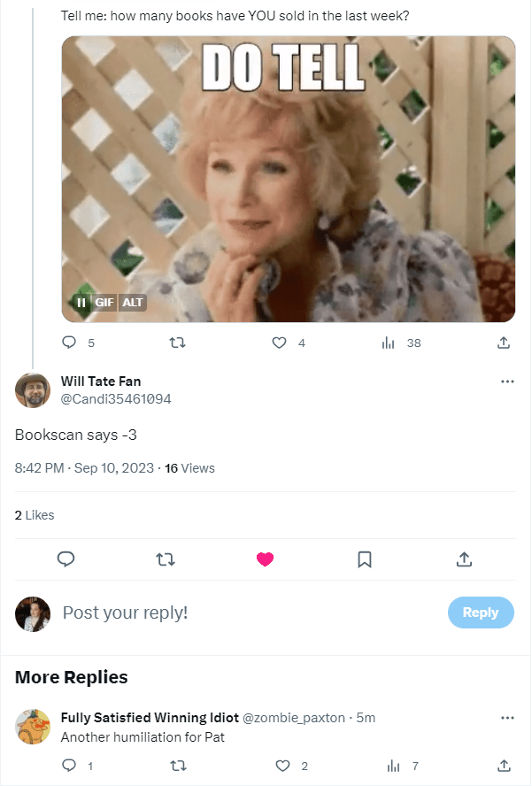Go to @Candi35461094 handle

click(x=116, y=399)
